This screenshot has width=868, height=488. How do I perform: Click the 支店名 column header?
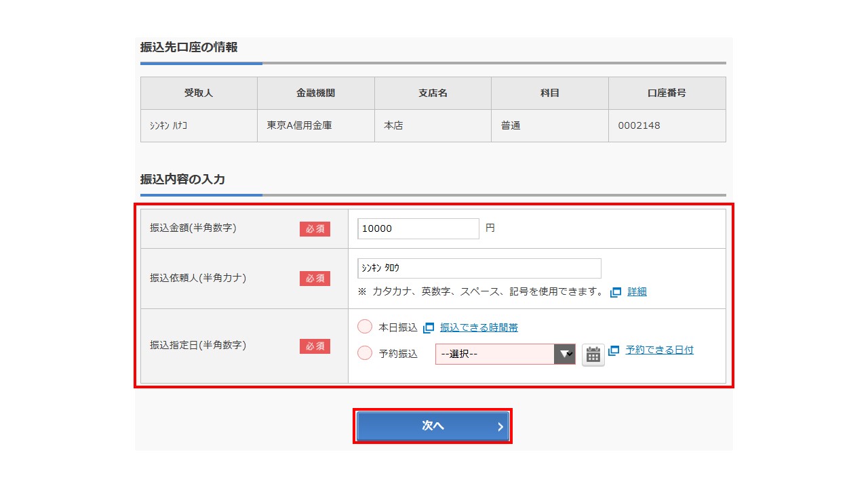pyautogui.click(x=433, y=93)
